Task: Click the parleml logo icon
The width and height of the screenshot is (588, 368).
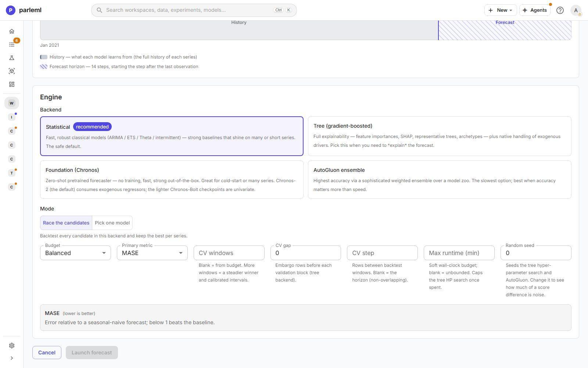Action: click(x=11, y=10)
